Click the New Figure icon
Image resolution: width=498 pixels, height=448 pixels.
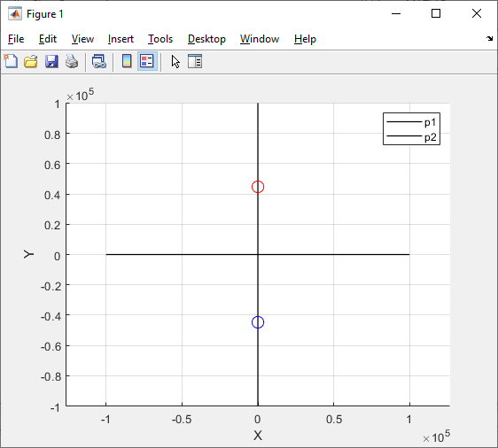pos(11,61)
